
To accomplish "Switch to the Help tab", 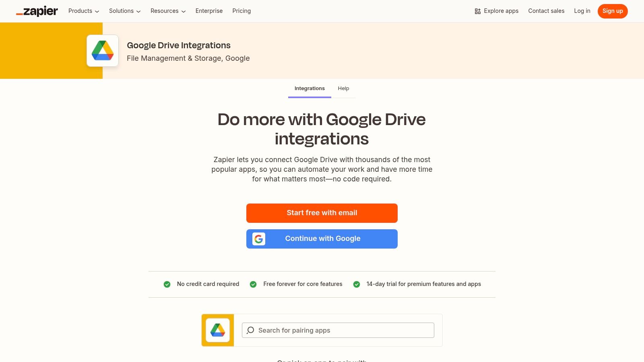I will pos(343,88).
